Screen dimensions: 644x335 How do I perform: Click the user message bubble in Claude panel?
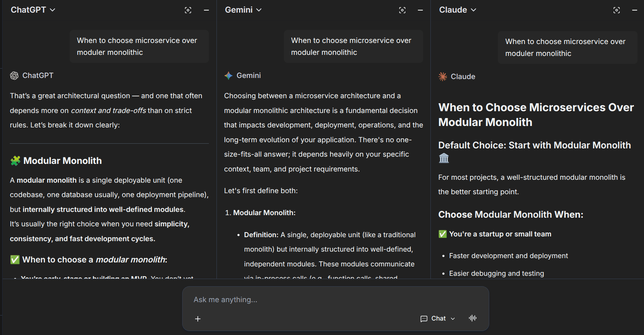[568, 48]
